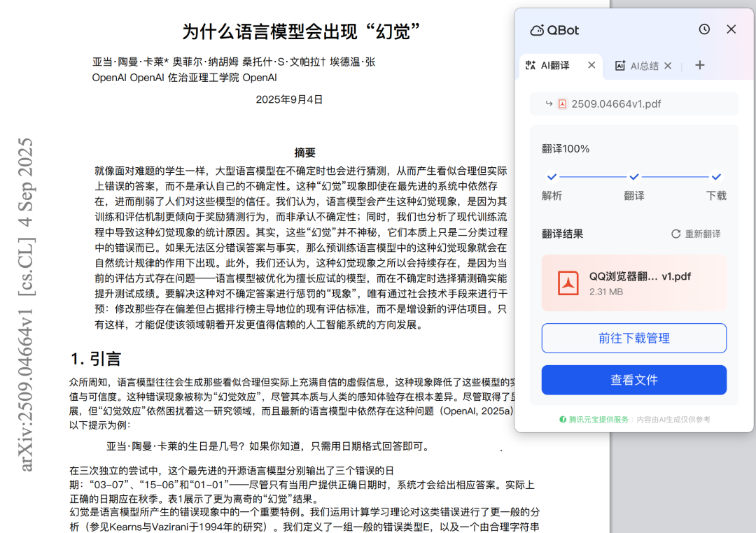Open translated QQ浏览器翻译 PDF file card
756x533 pixels.
(633, 283)
